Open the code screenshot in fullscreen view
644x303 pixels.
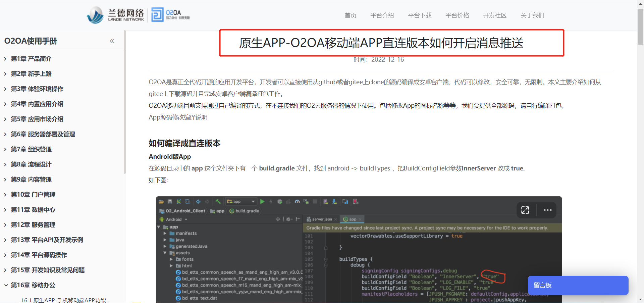click(525, 210)
